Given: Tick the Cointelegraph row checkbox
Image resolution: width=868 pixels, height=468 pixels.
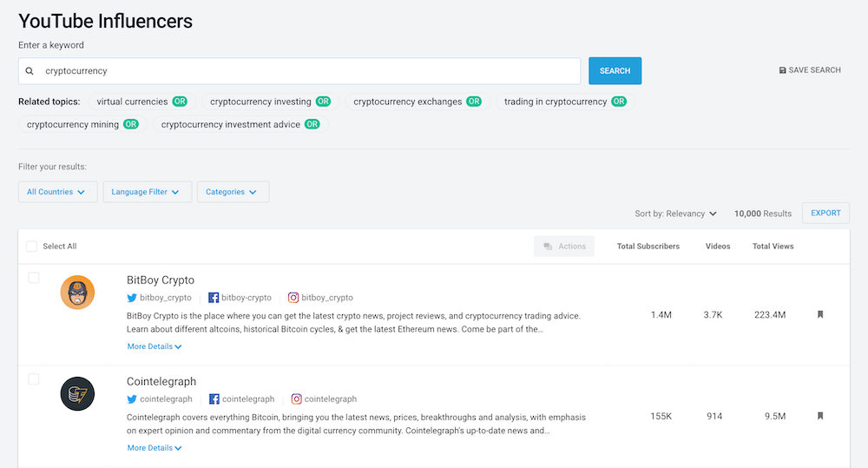Looking at the screenshot, I should coord(34,379).
